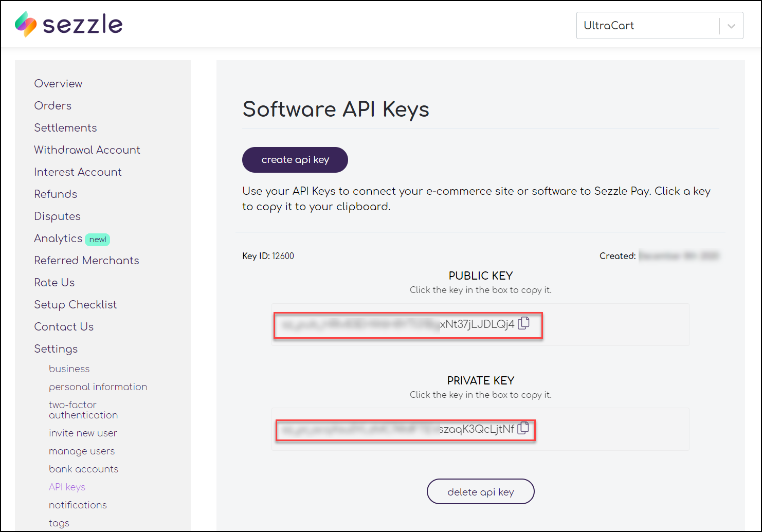Open Settlements section

pos(65,127)
